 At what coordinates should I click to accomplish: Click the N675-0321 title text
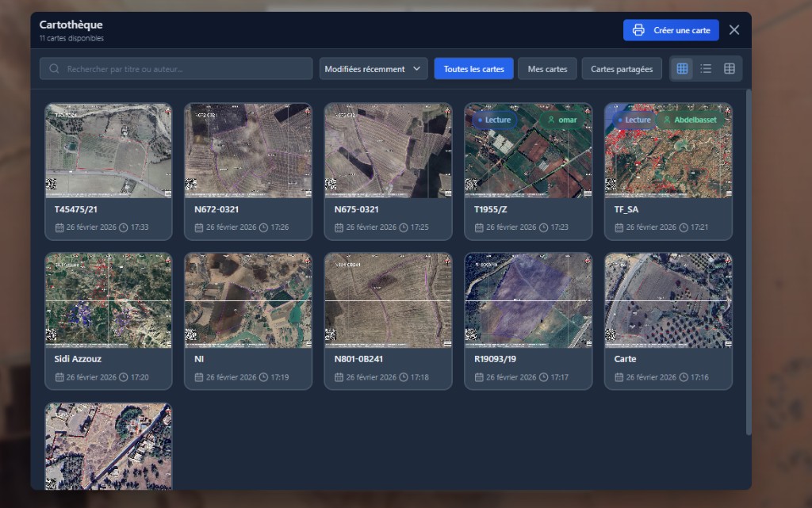point(356,209)
